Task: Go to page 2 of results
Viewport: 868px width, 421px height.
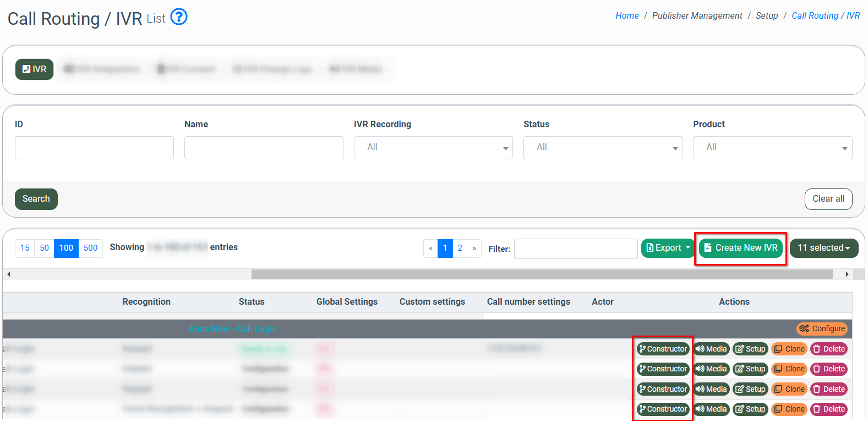Action: tap(460, 248)
